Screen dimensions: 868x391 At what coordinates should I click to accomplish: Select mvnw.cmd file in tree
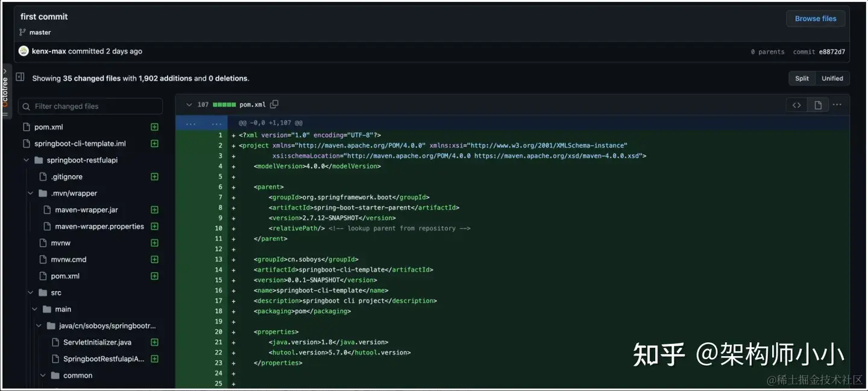pos(69,260)
